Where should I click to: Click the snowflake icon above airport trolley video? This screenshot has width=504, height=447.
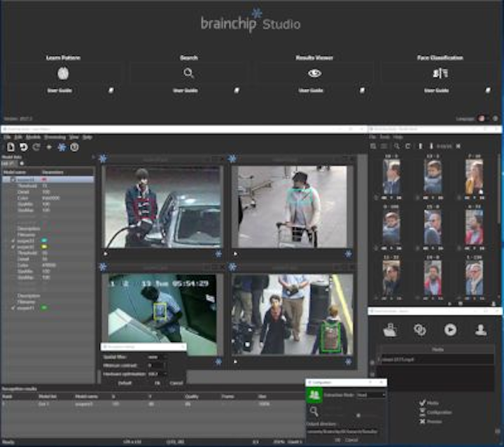click(232, 159)
